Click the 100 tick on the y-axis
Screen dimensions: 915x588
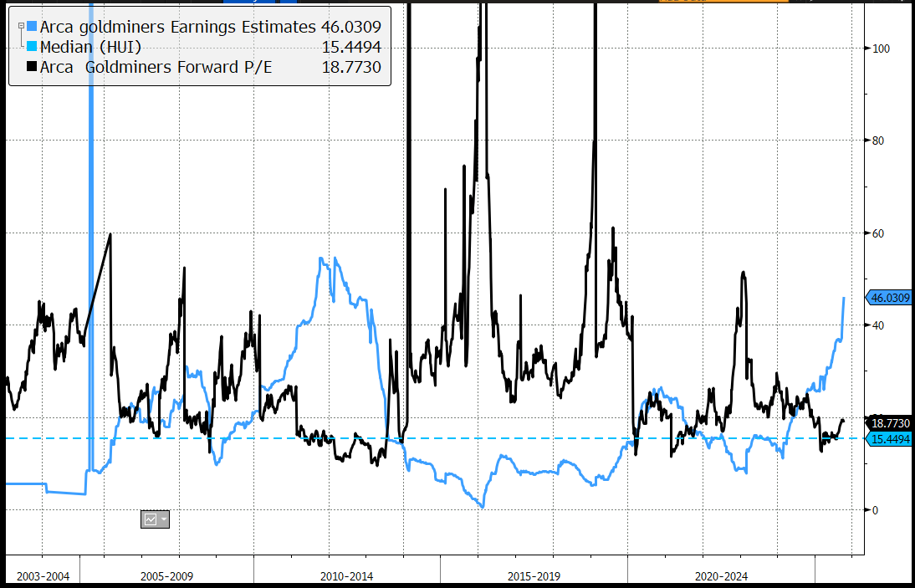click(879, 49)
